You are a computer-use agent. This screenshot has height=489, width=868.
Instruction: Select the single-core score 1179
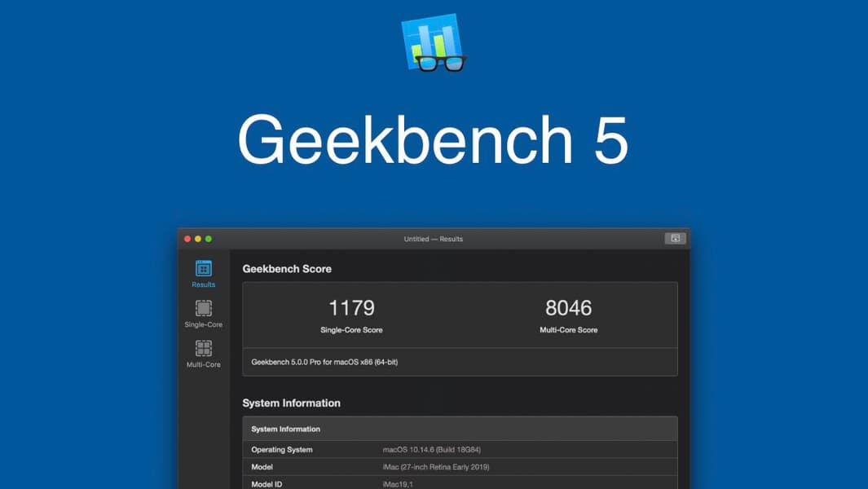coord(351,308)
